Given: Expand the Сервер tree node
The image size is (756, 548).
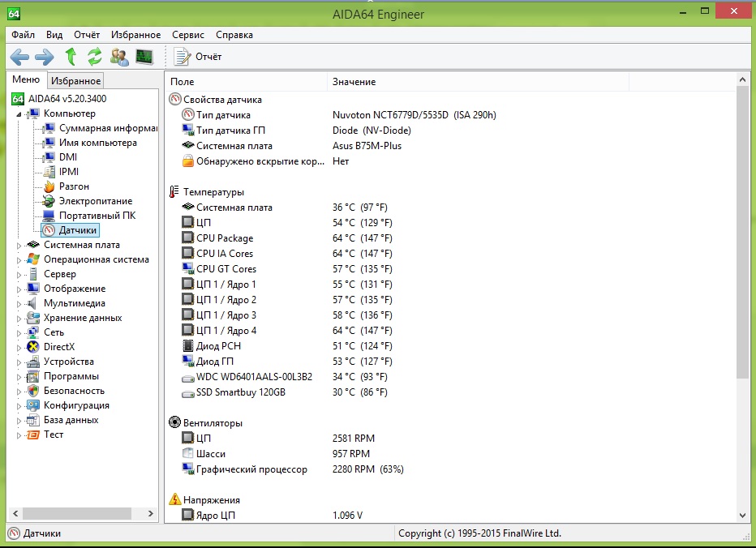Looking at the screenshot, I should tap(19, 275).
